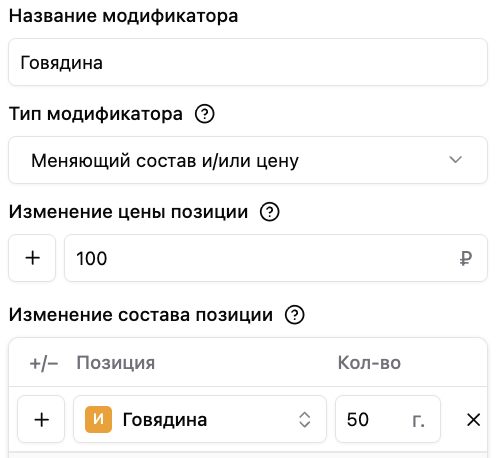Remove the Говядина composition row

click(473, 420)
